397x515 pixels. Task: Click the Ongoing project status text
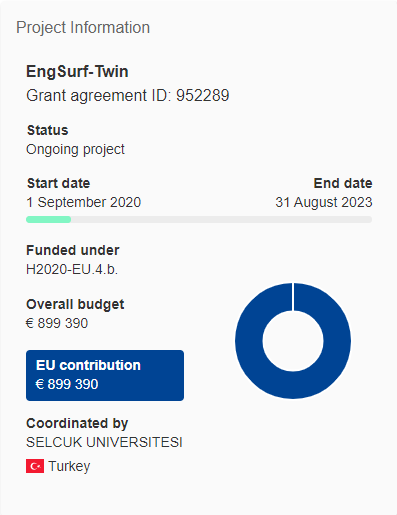click(x=75, y=150)
